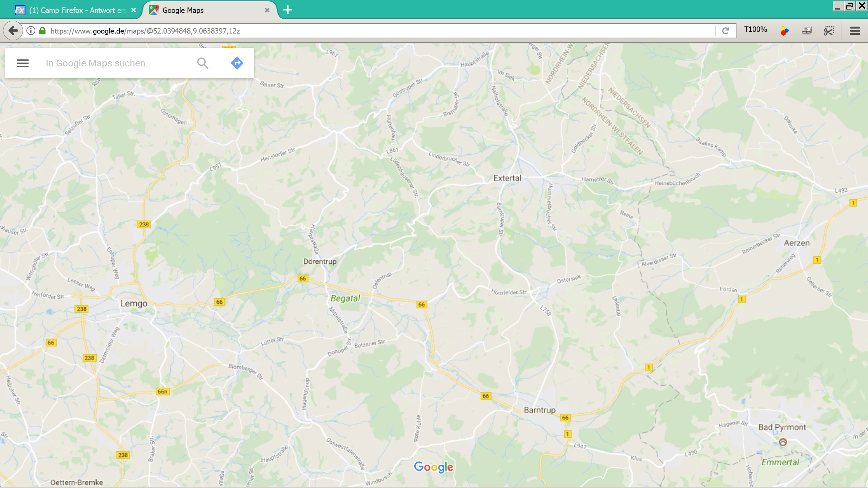Click the scissors screenshot extension icon

point(829,31)
